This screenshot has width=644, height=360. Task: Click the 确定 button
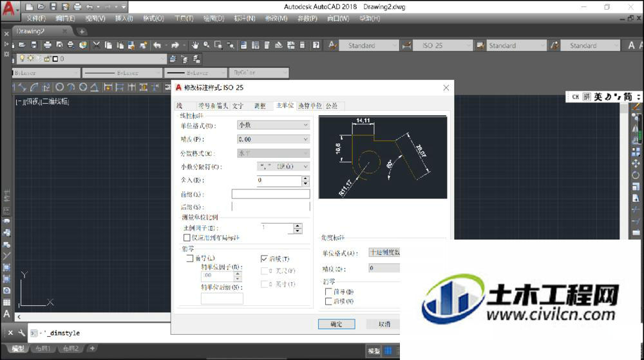point(336,324)
